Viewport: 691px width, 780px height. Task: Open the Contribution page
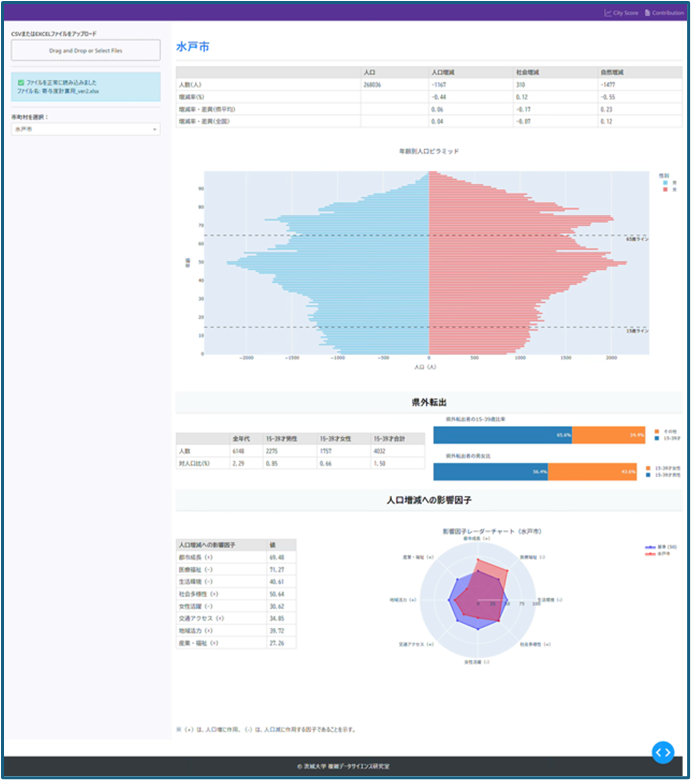tap(668, 13)
